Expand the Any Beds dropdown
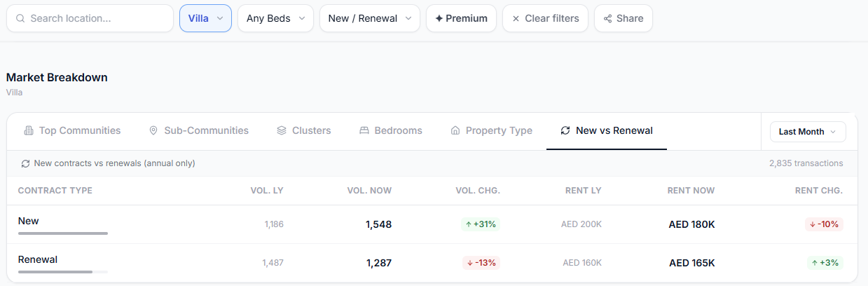868x286 pixels. tap(275, 18)
